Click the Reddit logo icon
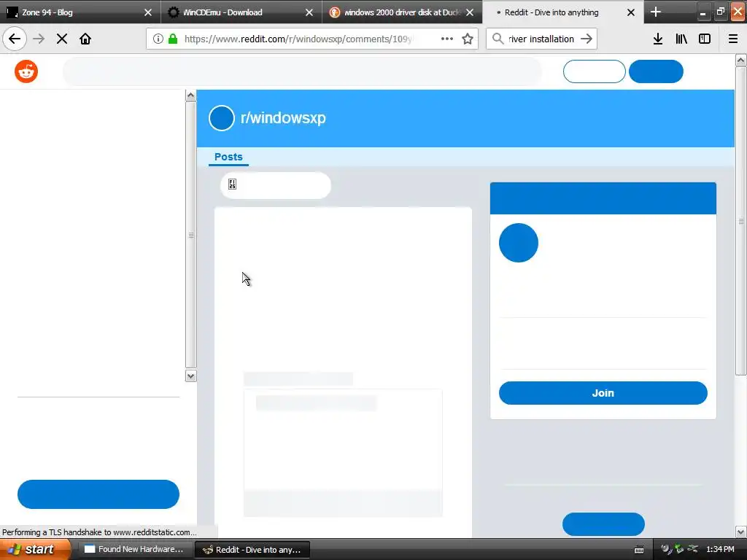The image size is (747, 560). coord(26,71)
